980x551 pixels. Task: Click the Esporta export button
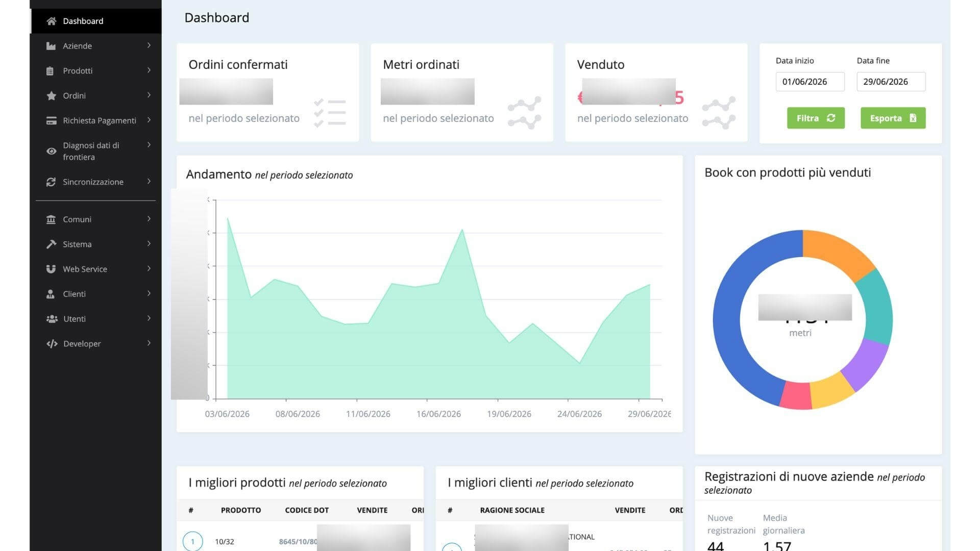pos(893,118)
